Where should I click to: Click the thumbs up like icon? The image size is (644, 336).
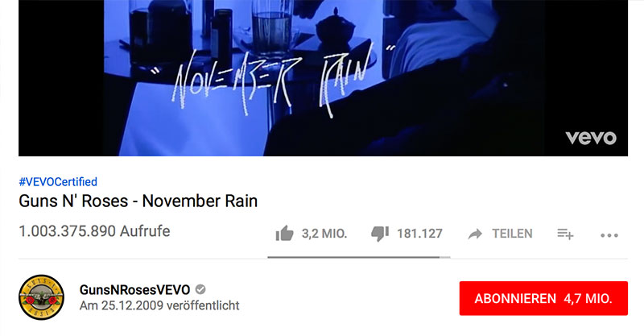(285, 233)
